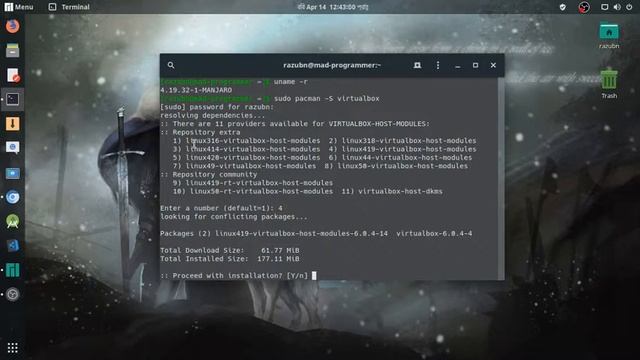Click the ':: Repository community' line

pos(209,174)
